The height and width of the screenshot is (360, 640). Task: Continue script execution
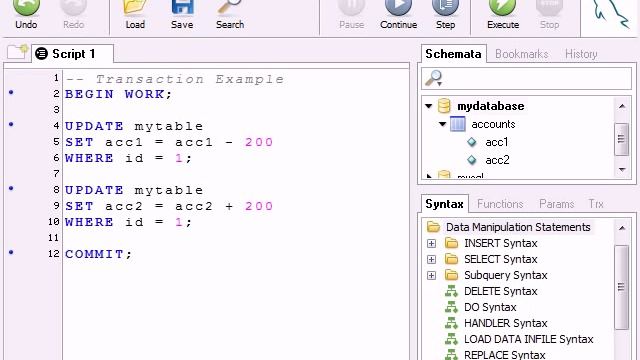pos(398,14)
